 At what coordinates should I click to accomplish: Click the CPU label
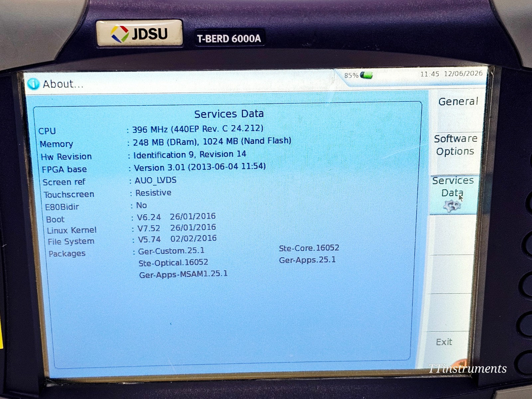click(47, 131)
